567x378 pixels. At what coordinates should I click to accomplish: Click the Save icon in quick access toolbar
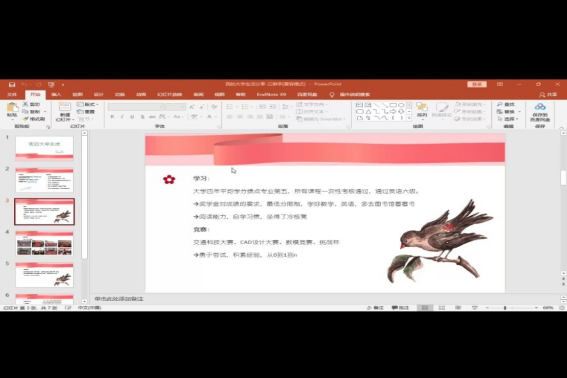(12, 84)
